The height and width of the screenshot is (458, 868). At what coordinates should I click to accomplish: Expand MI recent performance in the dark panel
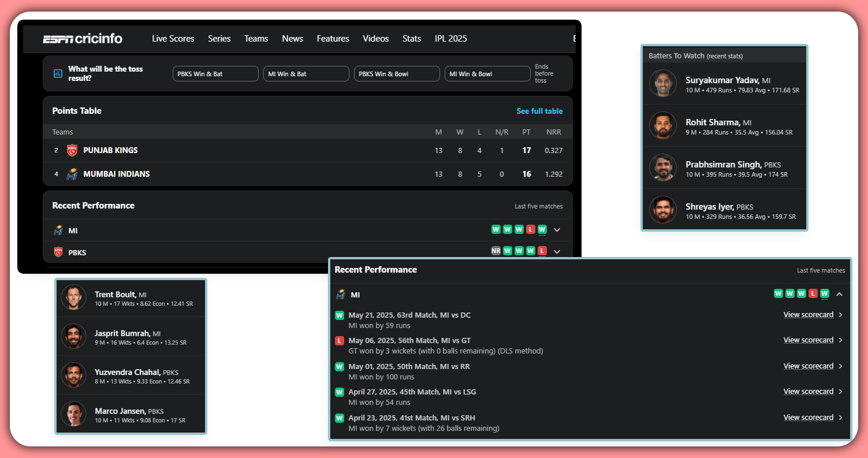(x=557, y=230)
